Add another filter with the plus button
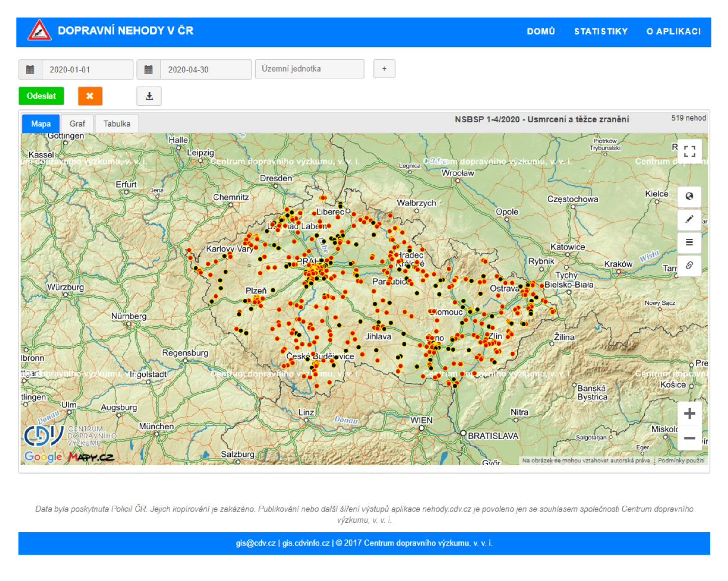Viewport: 728px width, 581px height. tap(385, 69)
